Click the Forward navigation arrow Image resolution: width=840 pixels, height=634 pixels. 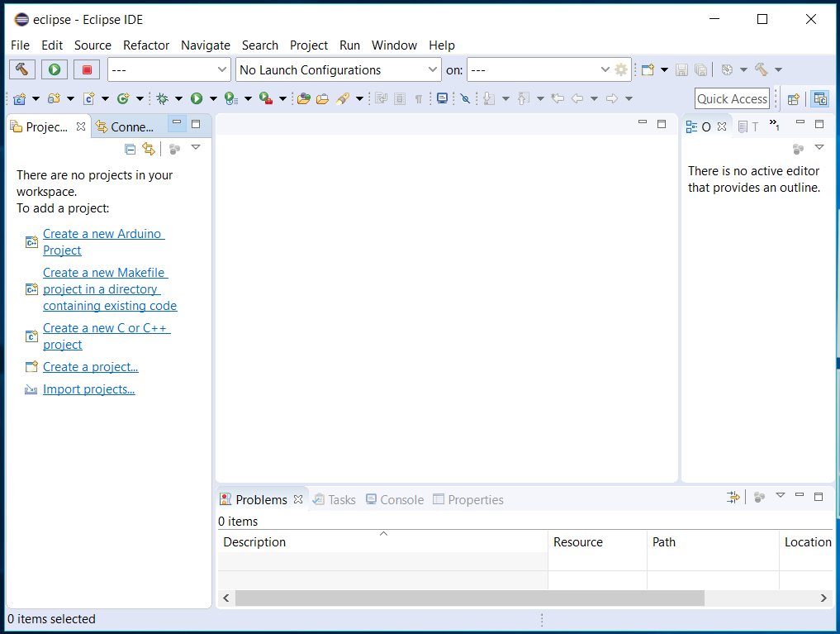click(x=612, y=98)
